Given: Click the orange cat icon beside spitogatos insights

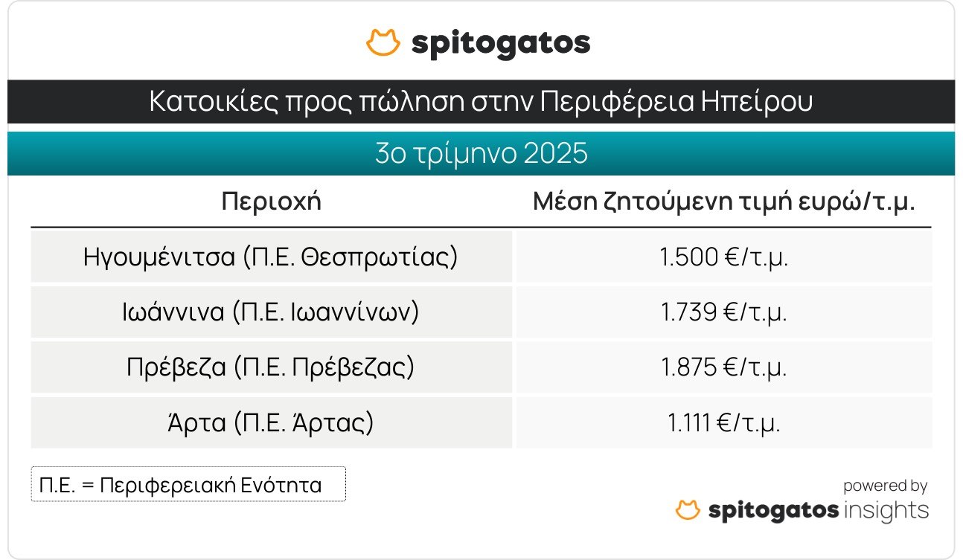Looking at the screenshot, I should point(688,510).
